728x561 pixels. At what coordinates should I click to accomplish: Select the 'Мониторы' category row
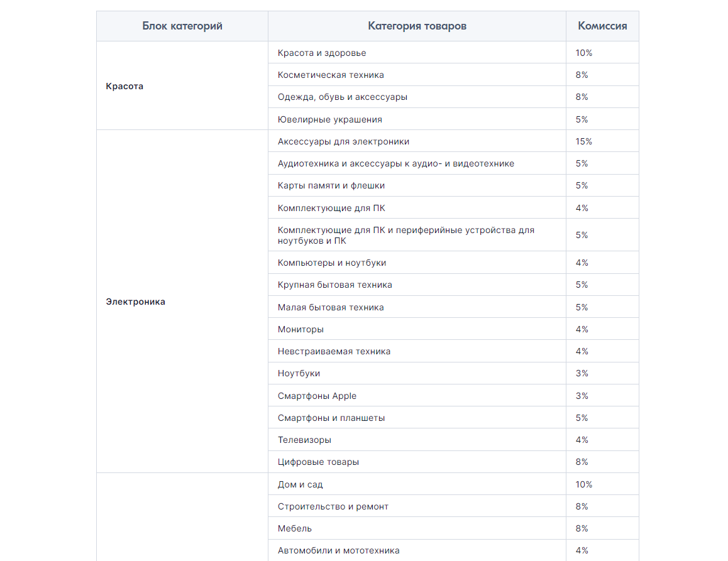pyautogui.click(x=454, y=329)
